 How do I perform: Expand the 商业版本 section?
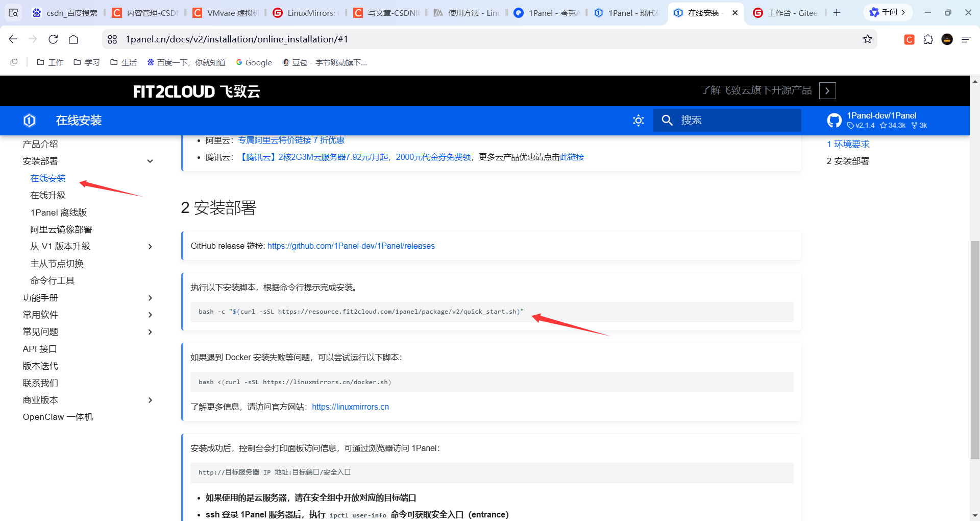point(150,400)
